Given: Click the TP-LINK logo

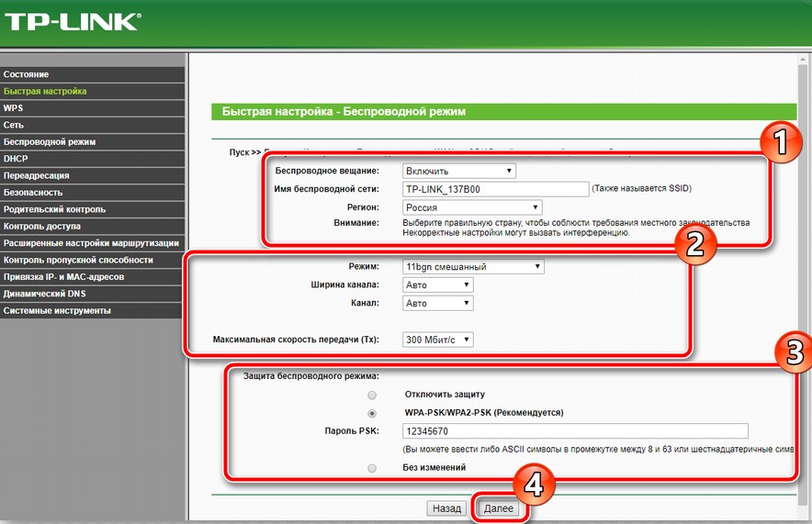Looking at the screenshot, I should coord(73,22).
